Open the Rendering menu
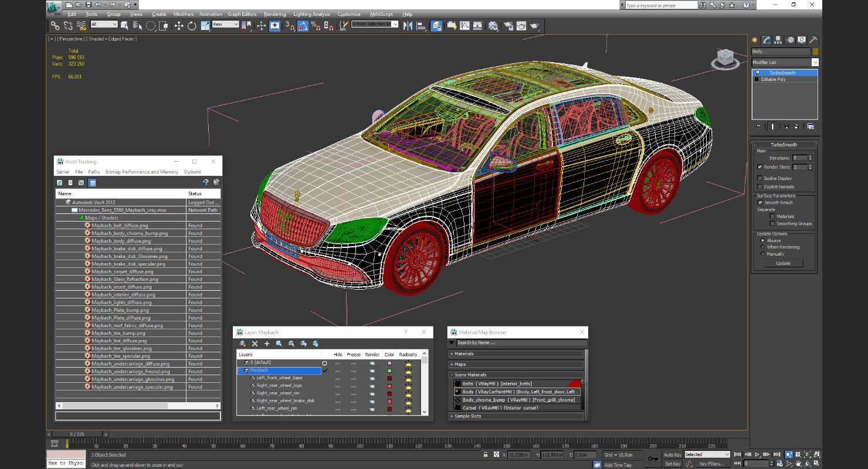Image resolution: width=868 pixels, height=469 pixels. pos(274,14)
